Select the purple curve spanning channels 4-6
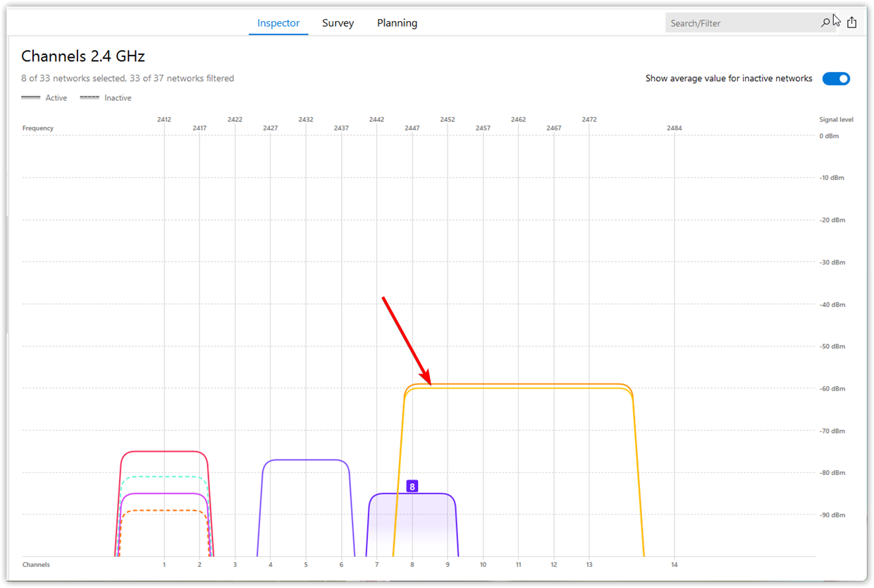Viewport: 874px width, 588px height. [305, 460]
